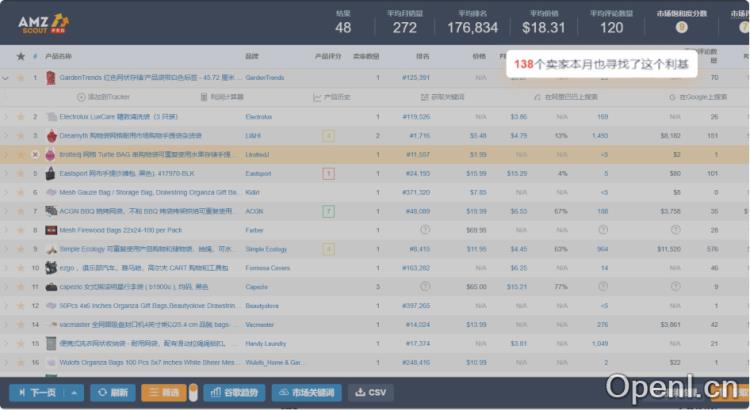
Task: Click the GardenTrends product thumbnail image
Action: pos(51,77)
